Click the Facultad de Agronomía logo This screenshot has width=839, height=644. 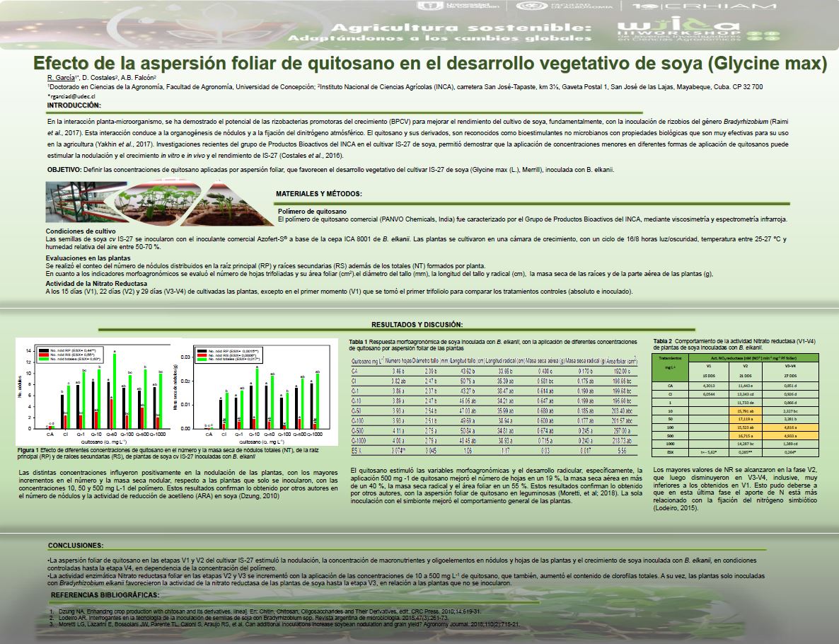565,6
